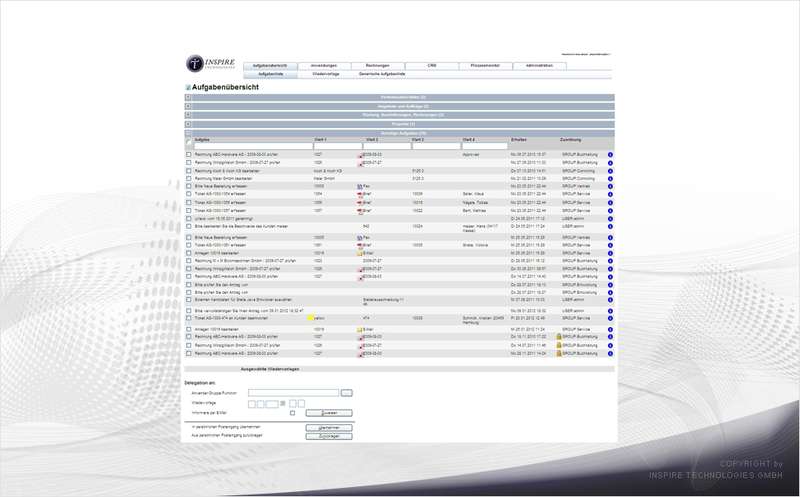
Task: Click info icon for Externen Kandidaten Java Entwickler row
Action: tap(610, 300)
